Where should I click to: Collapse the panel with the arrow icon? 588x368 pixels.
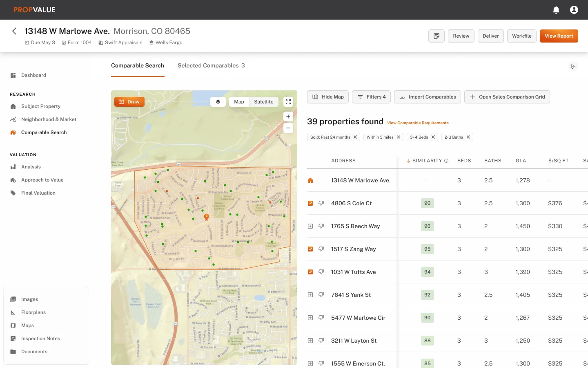[x=573, y=66]
